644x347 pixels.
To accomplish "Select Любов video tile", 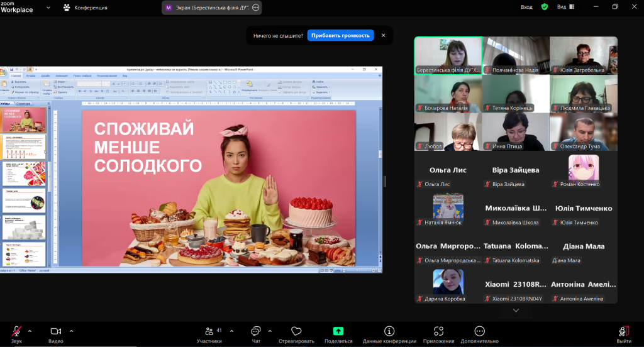I will [x=448, y=132].
